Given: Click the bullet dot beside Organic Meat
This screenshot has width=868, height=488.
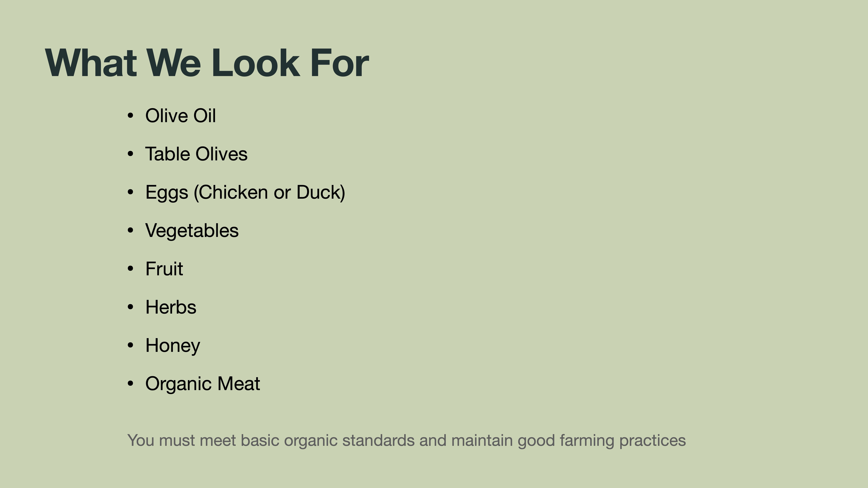Looking at the screenshot, I should click(130, 384).
